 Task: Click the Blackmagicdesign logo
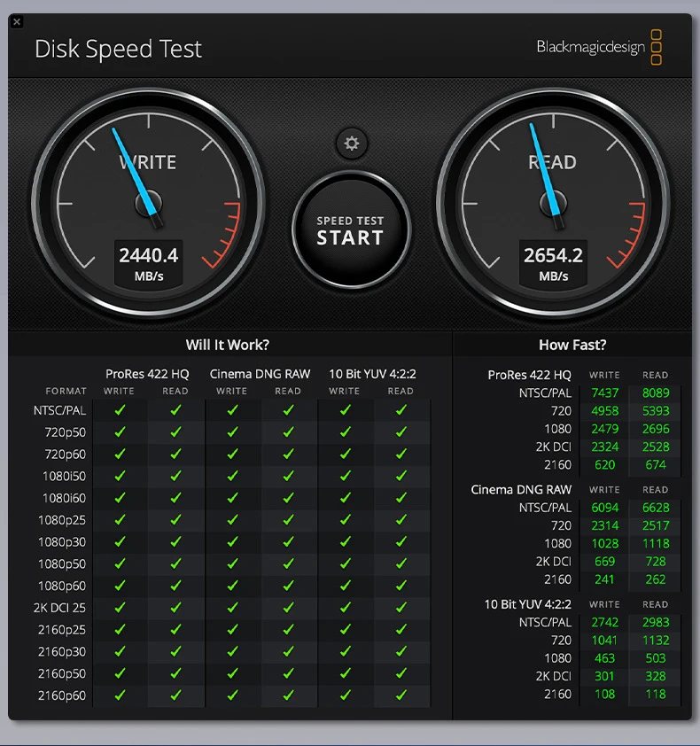[x=599, y=47]
